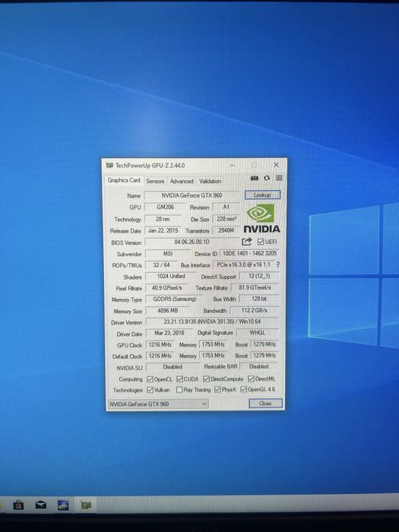Toggle the OpenGL 4.6 checkbox
399x532 pixels.
coord(243,389)
